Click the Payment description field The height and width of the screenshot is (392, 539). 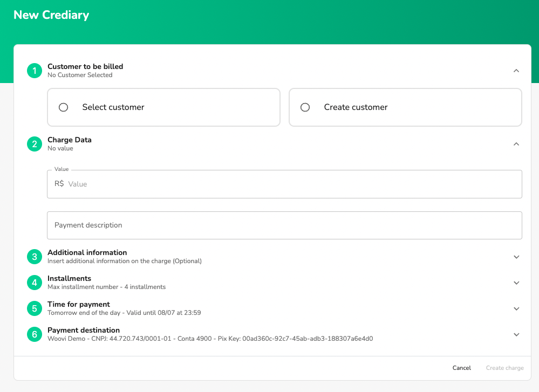[284, 225]
